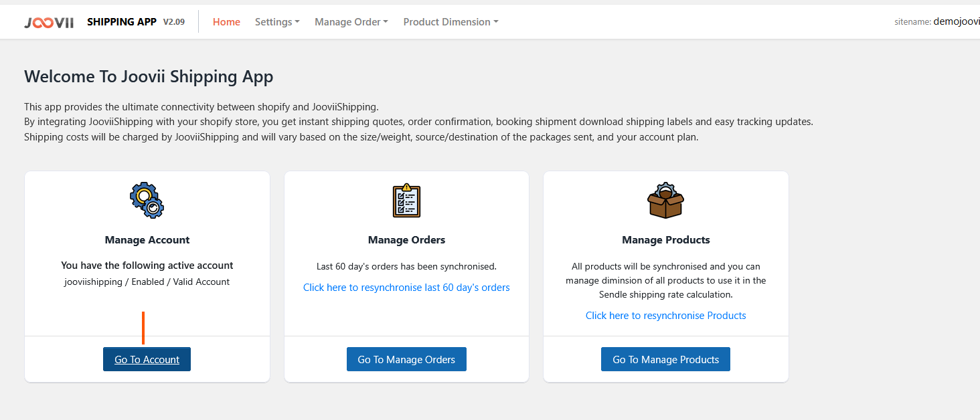This screenshot has width=980, height=420.
Task: Click the jooviishipping / Enabled / Valid Account text
Action: point(147,282)
